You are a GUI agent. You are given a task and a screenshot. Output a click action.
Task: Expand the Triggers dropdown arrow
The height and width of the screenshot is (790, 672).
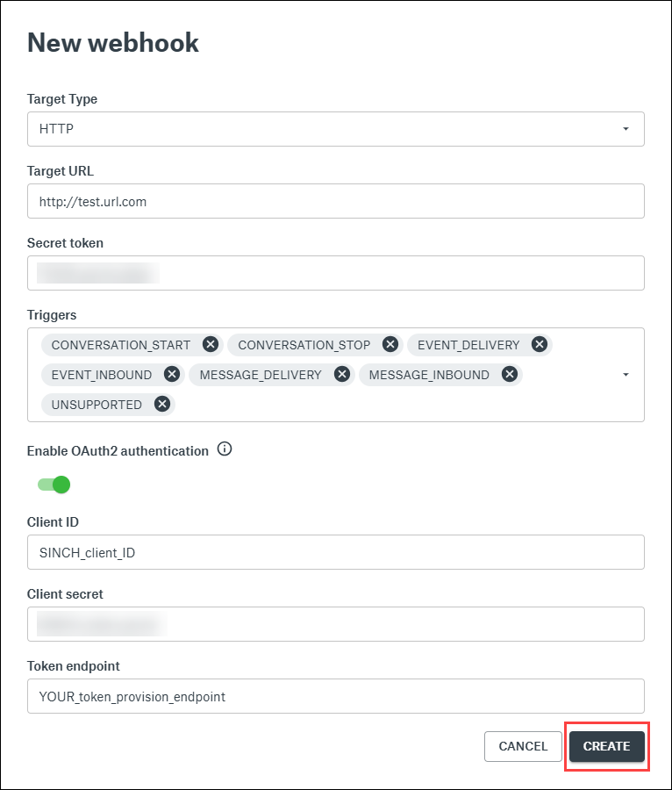626,375
